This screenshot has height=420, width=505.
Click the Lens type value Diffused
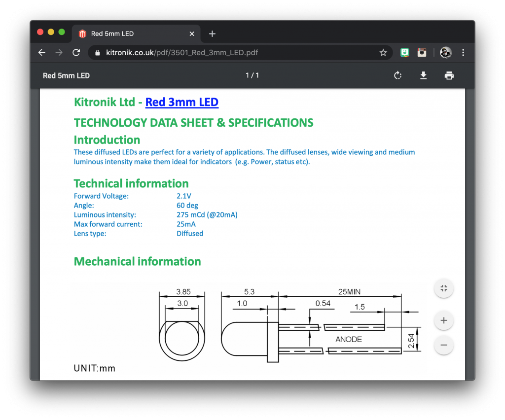tap(190, 233)
